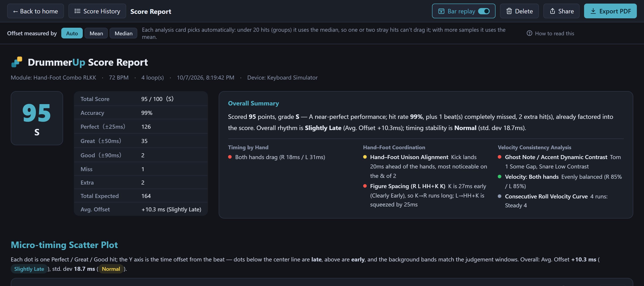Select the Auto offset mode
This screenshot has height=286, width=644.
tap(72, 33)
